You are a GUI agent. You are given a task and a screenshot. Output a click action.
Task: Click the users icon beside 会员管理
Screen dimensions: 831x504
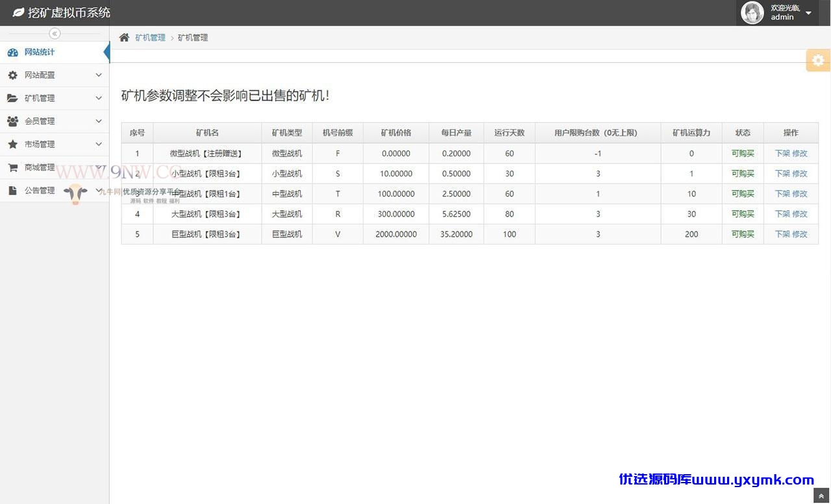(x=12, y=121)
